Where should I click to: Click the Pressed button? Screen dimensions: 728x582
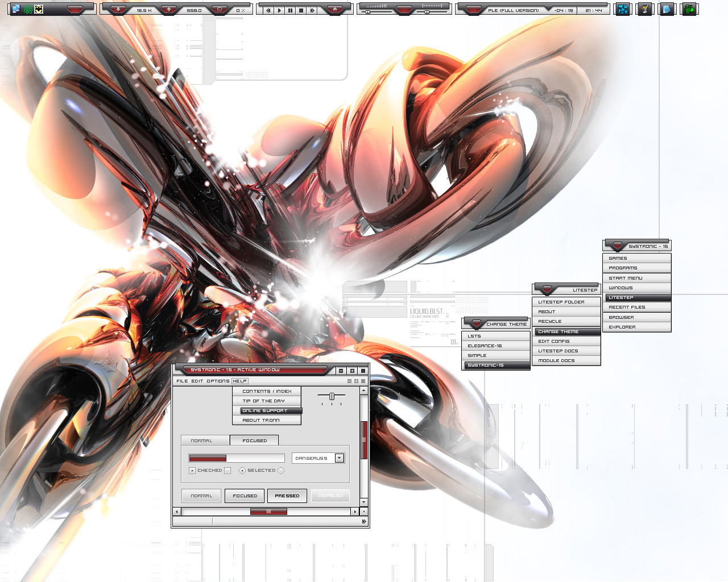287,496
